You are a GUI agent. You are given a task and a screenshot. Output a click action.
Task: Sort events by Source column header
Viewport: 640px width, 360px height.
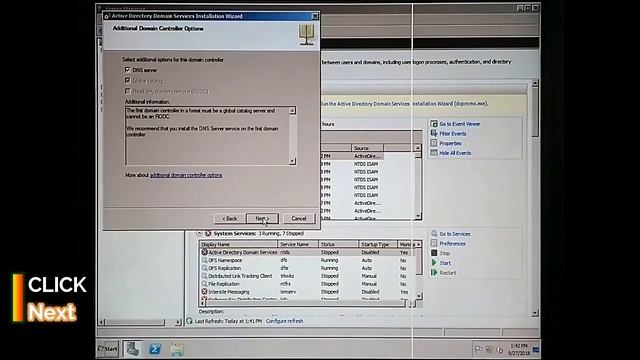tap(367, 148)
